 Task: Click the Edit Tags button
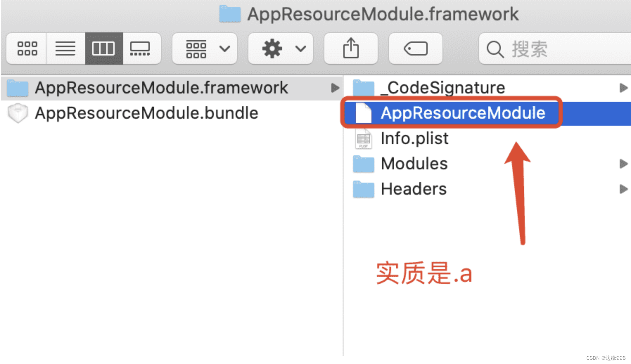tap(415, 48)
